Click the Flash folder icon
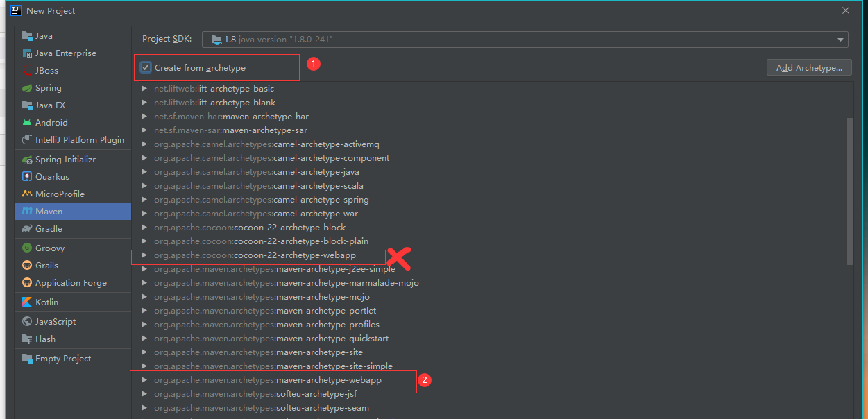This screenshot has width=868, height=419. [x=27, y=339]
